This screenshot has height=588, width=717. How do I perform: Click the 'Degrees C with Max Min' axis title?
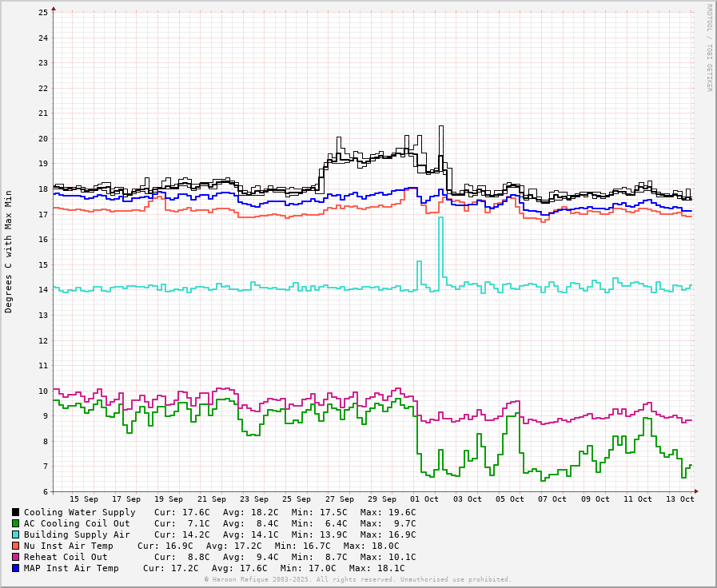pos(9,251)
